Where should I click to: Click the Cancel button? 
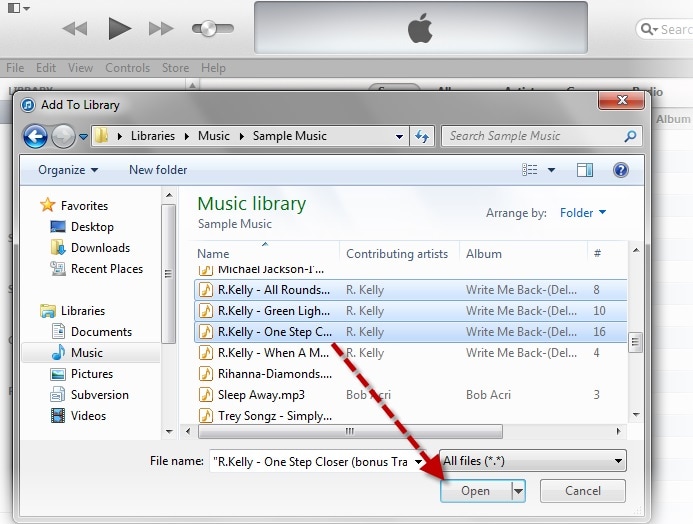coord(583,491)
